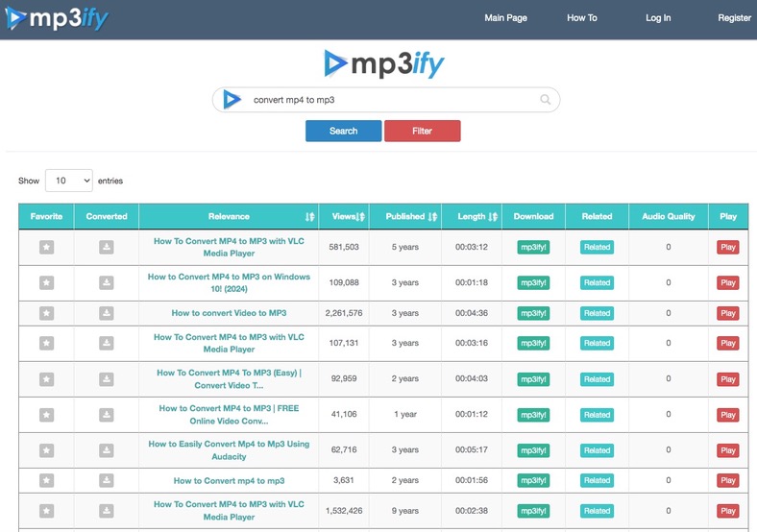The width and height of the screenshot is (757, 532).
Task: Play the Audacity conversion video
Action: coord(727,450)
